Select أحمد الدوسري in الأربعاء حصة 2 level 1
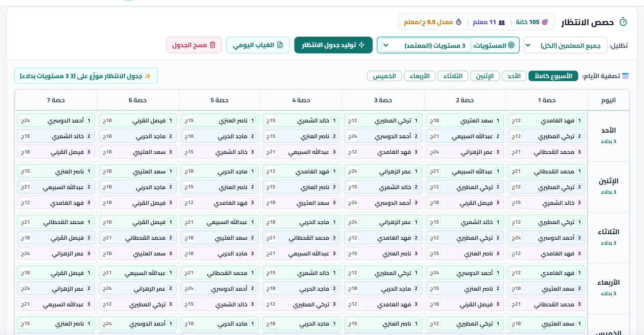644x335 pixels. tap(465, 273)
